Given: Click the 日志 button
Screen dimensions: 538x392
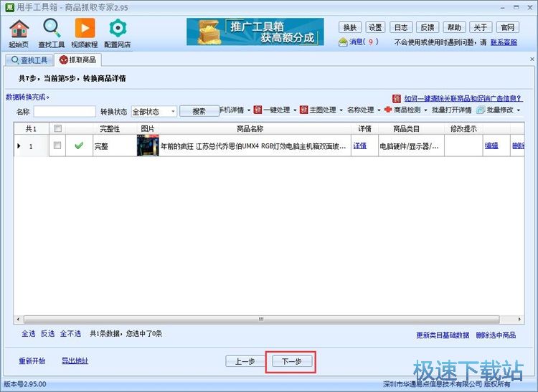Looking at the screenshot, I should (x=401, y=27).
